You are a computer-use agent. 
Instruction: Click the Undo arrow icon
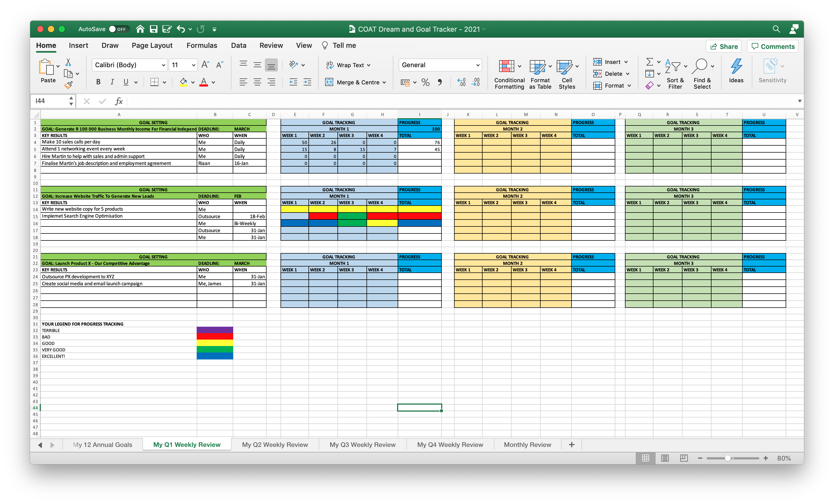click(x=181, y=29)
